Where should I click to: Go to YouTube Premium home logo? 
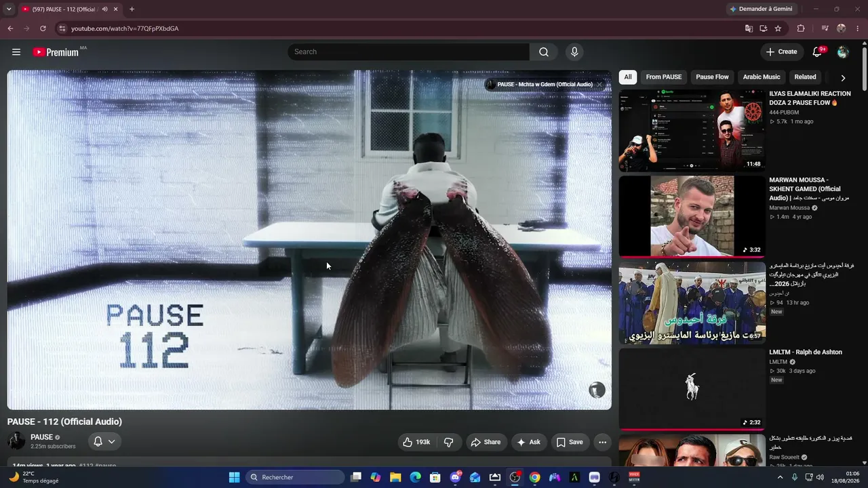(55, 52)
